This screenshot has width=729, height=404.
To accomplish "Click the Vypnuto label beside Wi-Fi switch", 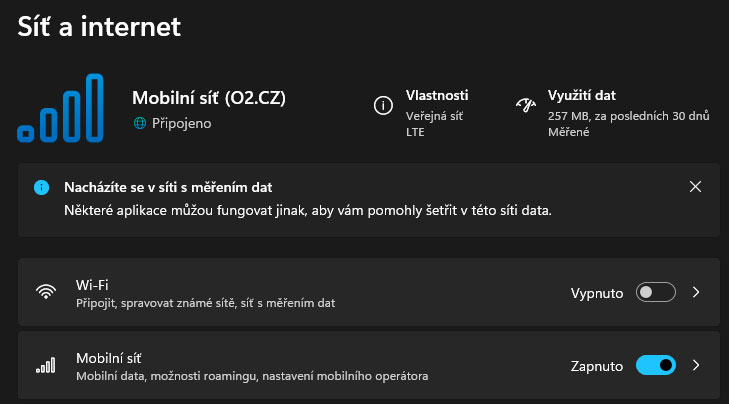I will click(x=597, y=293).
